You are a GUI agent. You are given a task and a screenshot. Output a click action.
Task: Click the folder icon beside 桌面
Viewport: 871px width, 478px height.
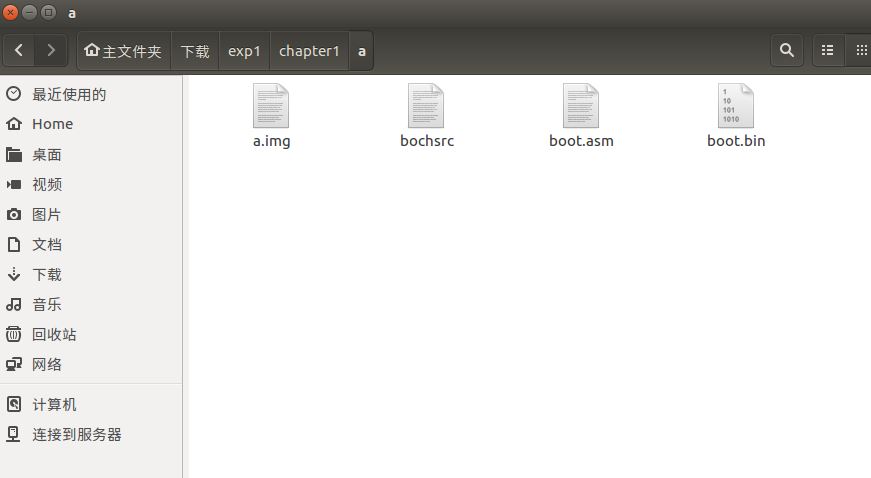pyautogui.click(x=14, y=154)
